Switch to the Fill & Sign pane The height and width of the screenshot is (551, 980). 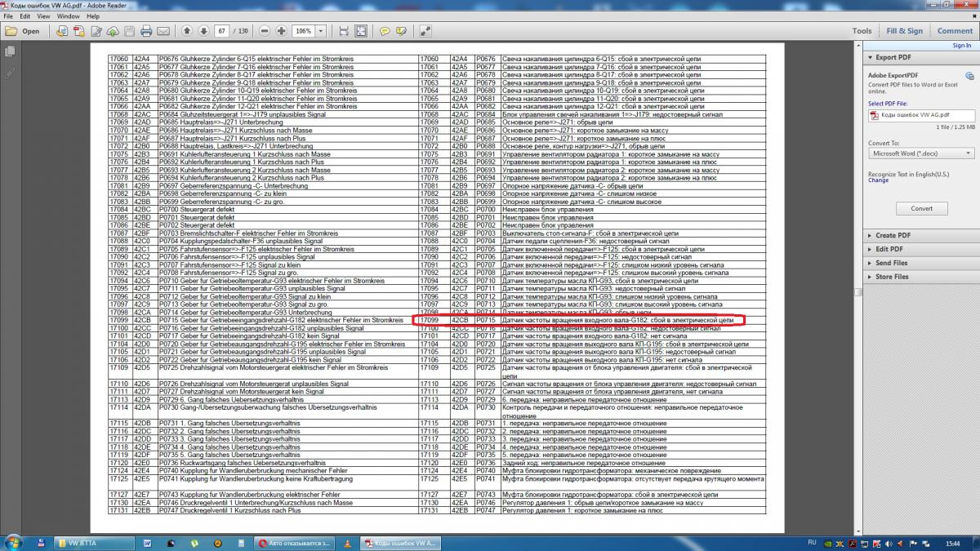[x=905, y=31]
